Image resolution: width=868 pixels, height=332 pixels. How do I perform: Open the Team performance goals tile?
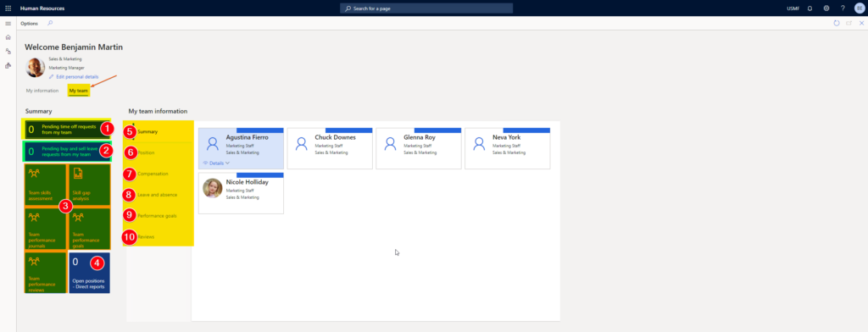89,229
